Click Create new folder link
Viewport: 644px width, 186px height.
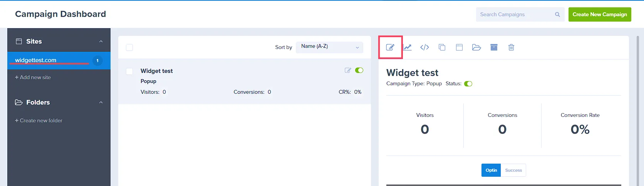point(39,120)
